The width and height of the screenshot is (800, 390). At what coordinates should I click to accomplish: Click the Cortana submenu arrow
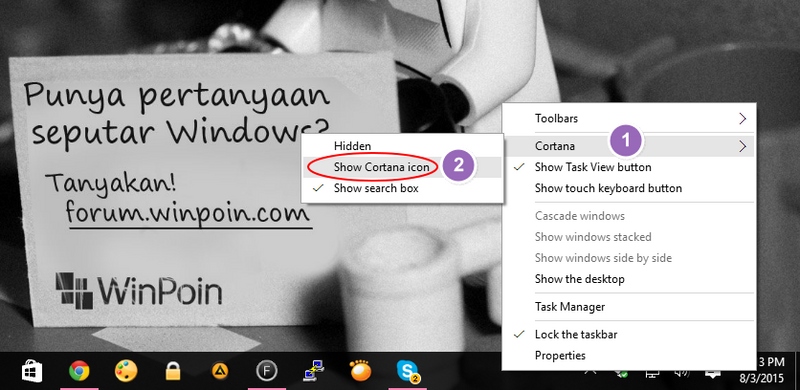[x=742, y=147]
